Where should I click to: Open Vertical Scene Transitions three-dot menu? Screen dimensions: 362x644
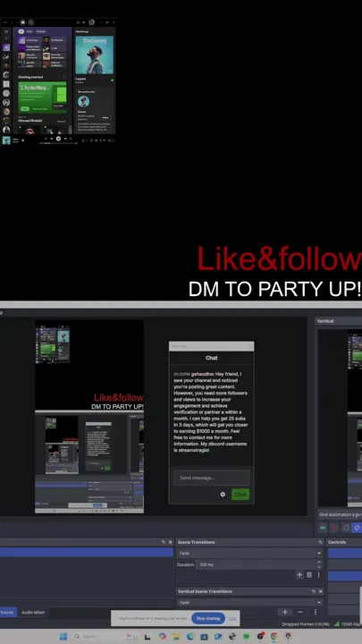[x=316, y=612]
